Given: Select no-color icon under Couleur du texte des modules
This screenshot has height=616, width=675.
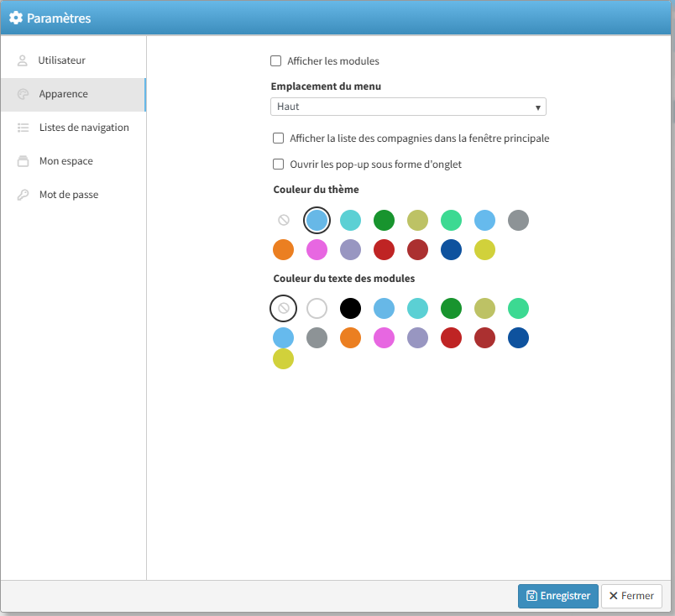Looking at the screenshot, I should click(x=284, y=309).
